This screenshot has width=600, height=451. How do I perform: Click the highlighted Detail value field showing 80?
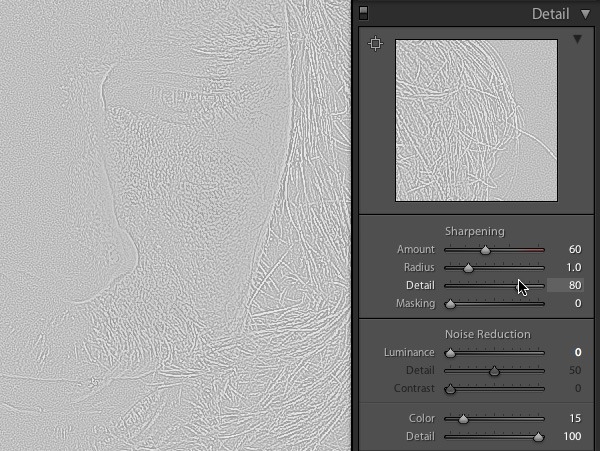coord(565,285)
